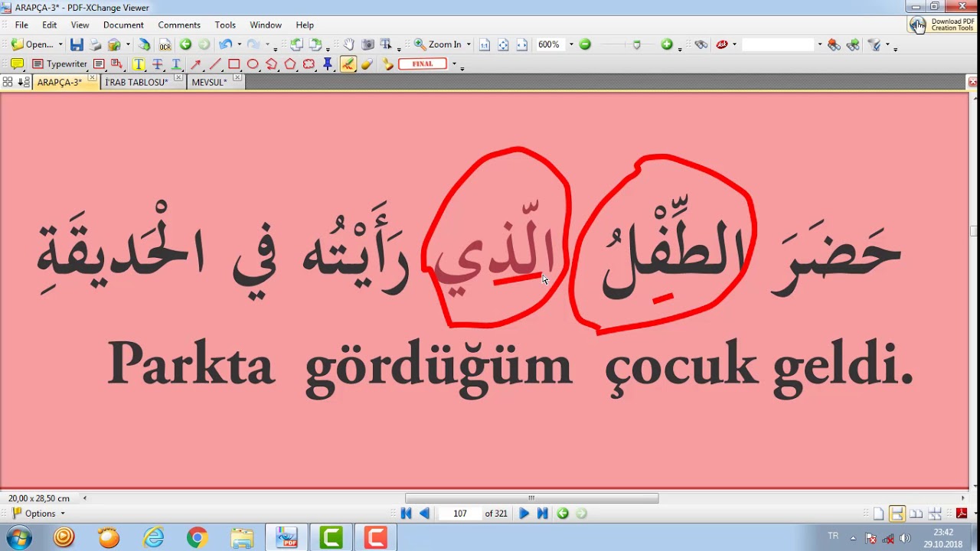980x551 pixels.
Task: Open Internet Explorer from the taskbar
Action: point(154,538)
